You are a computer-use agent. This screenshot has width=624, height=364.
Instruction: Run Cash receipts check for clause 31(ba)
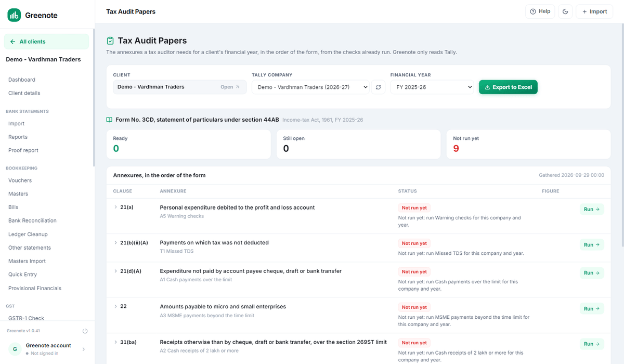click(592, 344)
